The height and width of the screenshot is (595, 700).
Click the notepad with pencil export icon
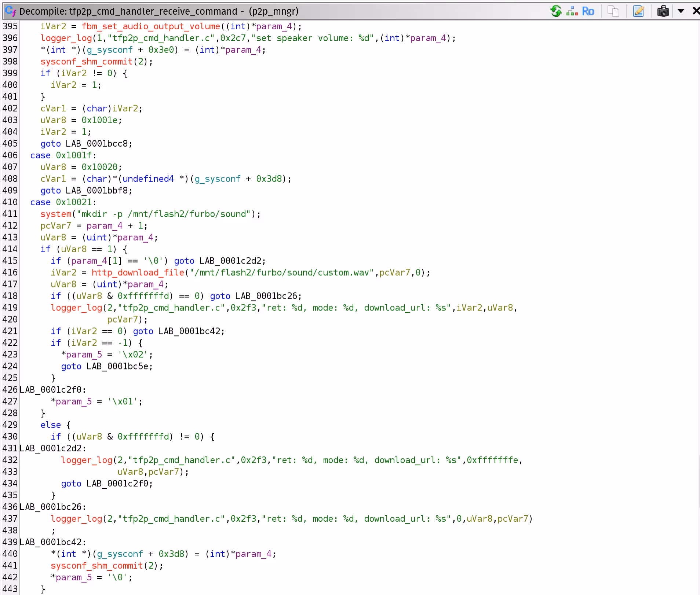click(x=639, y=11)
